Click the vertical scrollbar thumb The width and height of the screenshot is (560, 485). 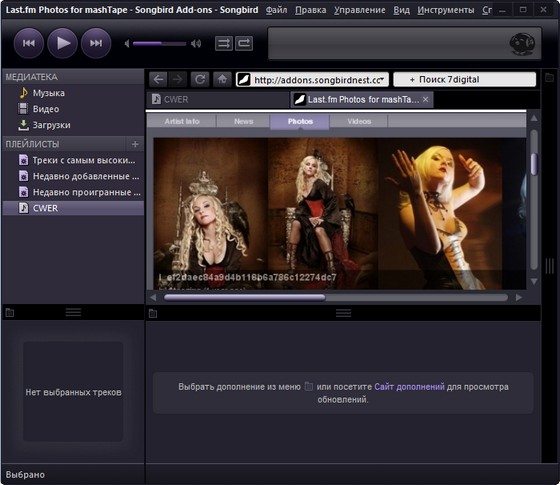point(534,164)
